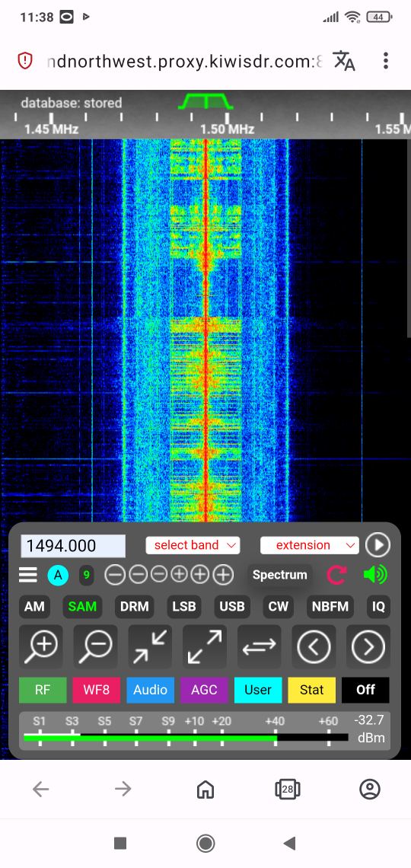Open the extension dropdown
Screen dimensions: 411x868
point(309,545)
